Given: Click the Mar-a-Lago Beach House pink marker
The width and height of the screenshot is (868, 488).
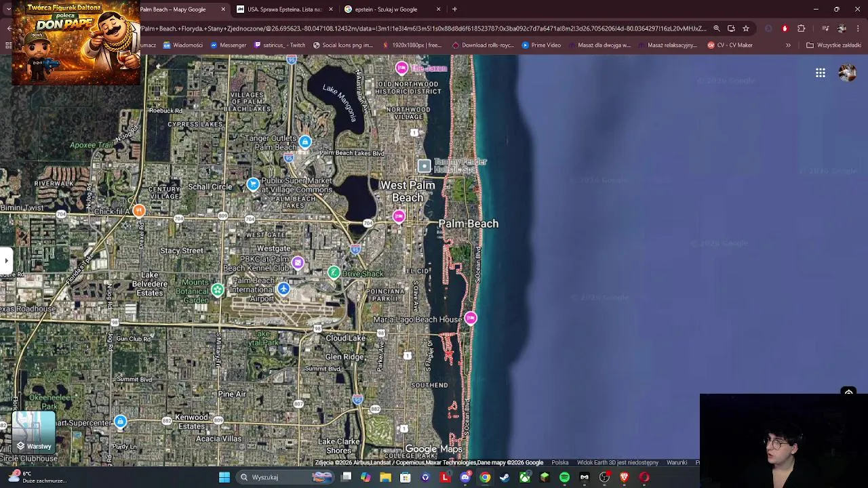Looking at the screenshot, I should [471, 319].
